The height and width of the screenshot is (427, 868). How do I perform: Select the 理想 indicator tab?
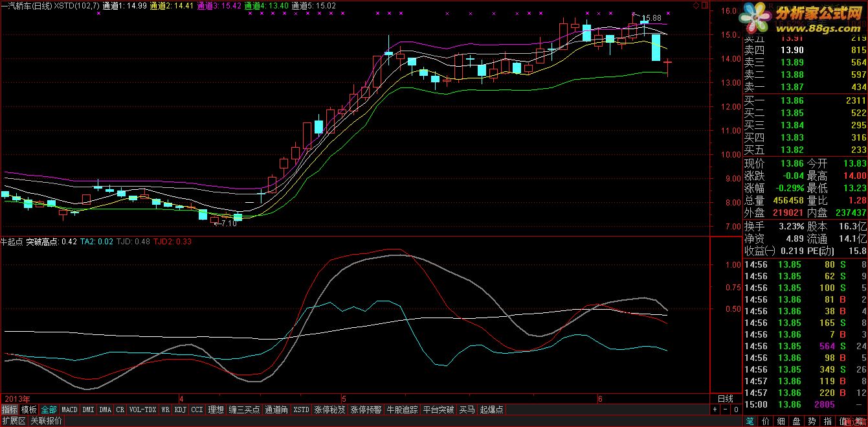pyautogui.click(x=216, y=410)
